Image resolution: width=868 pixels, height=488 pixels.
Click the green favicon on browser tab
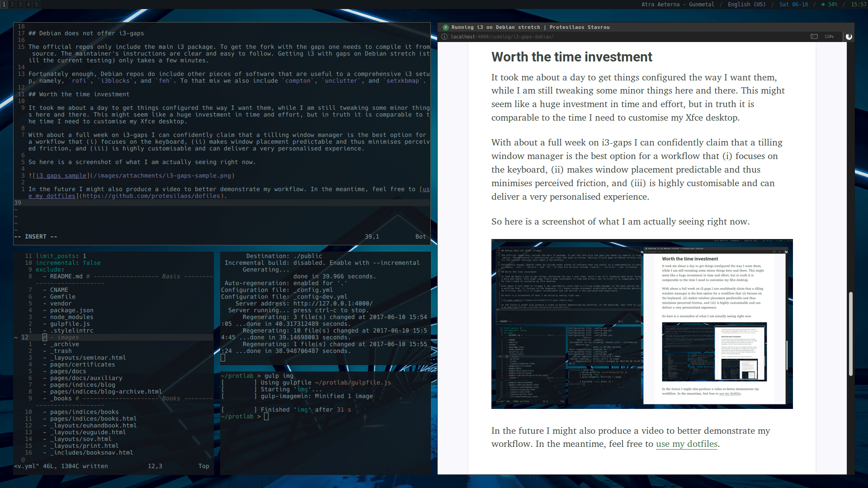pos(445,28)
